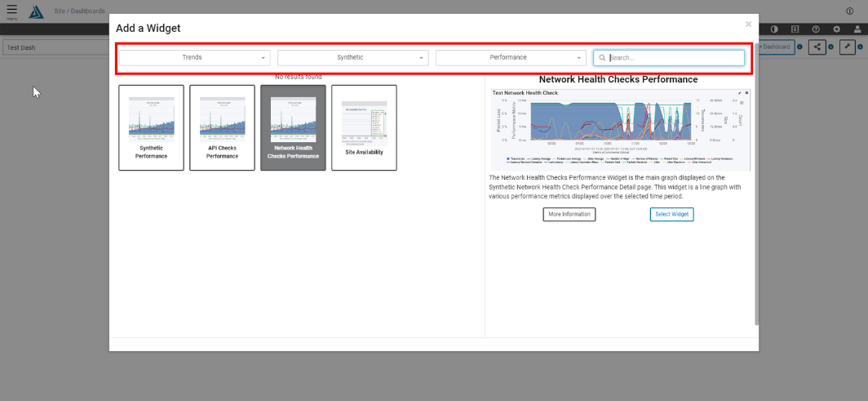This screenshot has height=401, width=868.
Task: Open the hamburger menu icon
Action: click(11, 11)
